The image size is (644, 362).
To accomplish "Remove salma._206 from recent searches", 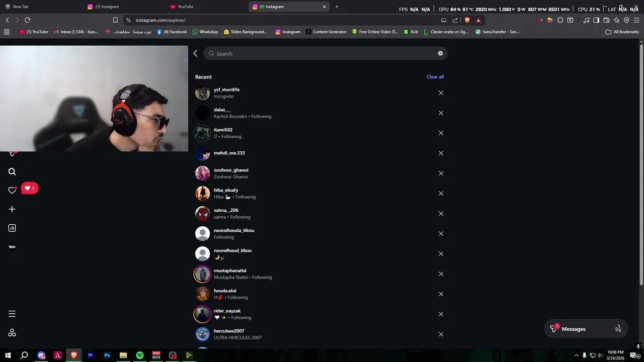I will pos(441,214).
